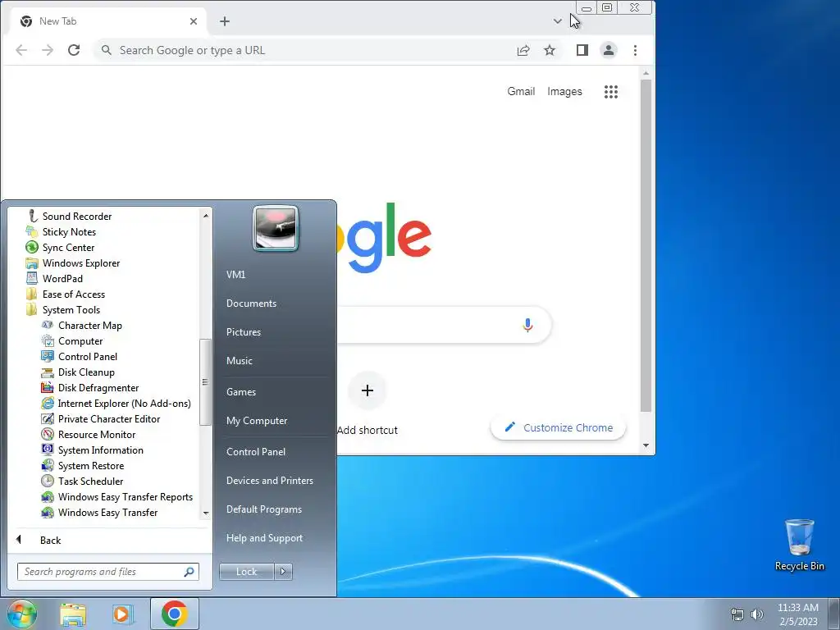Open Chrome tab search chevron
The height and width of the screenshot is (630, 840).
point(558,21)
